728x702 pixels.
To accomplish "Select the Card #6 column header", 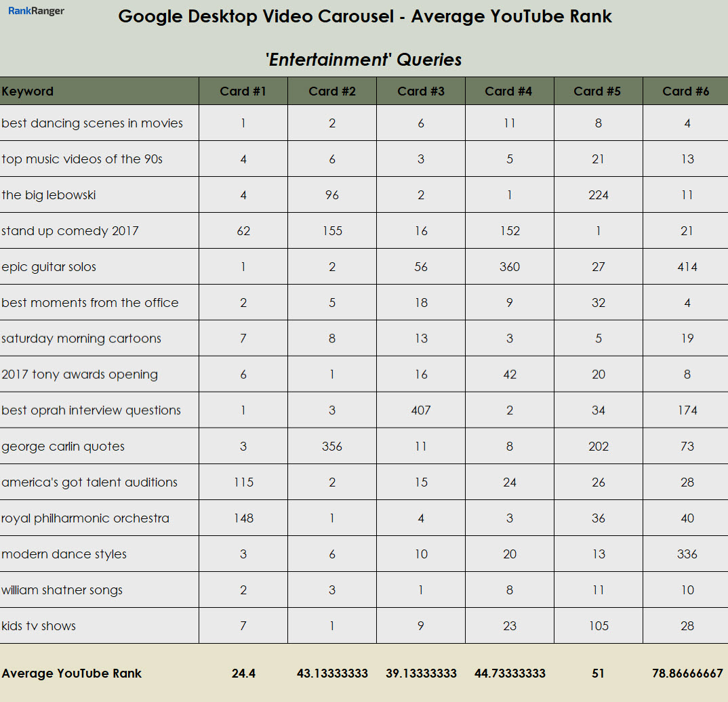I will (x=686, y=91).
